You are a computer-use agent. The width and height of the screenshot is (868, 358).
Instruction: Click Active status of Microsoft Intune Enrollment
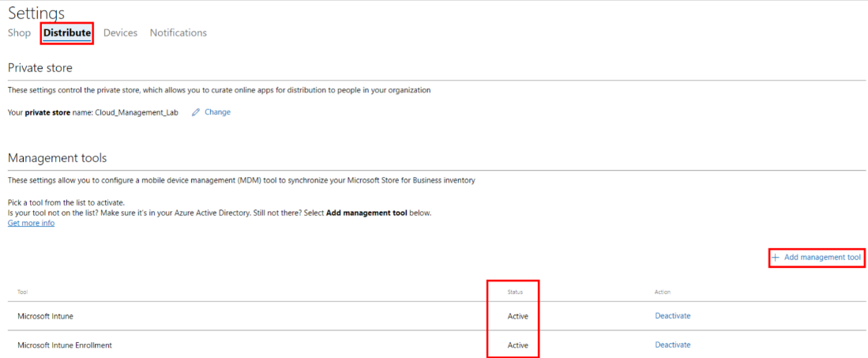(x=517, y=345)
